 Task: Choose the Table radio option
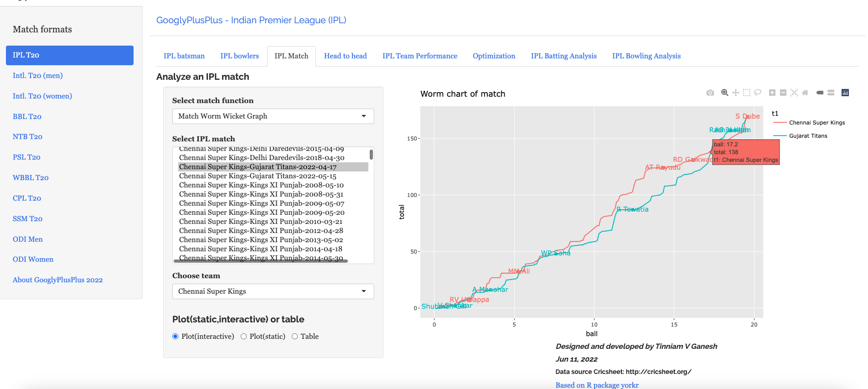click(x=295, y=337)
